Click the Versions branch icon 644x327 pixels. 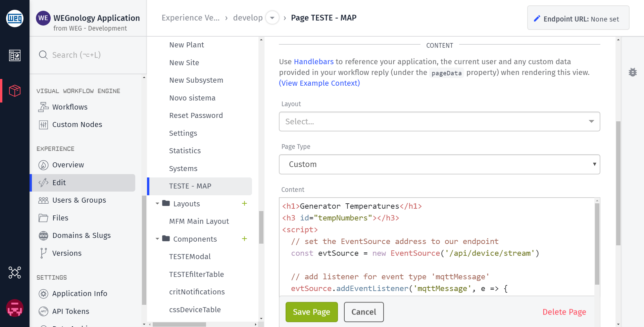pos(43,253)
